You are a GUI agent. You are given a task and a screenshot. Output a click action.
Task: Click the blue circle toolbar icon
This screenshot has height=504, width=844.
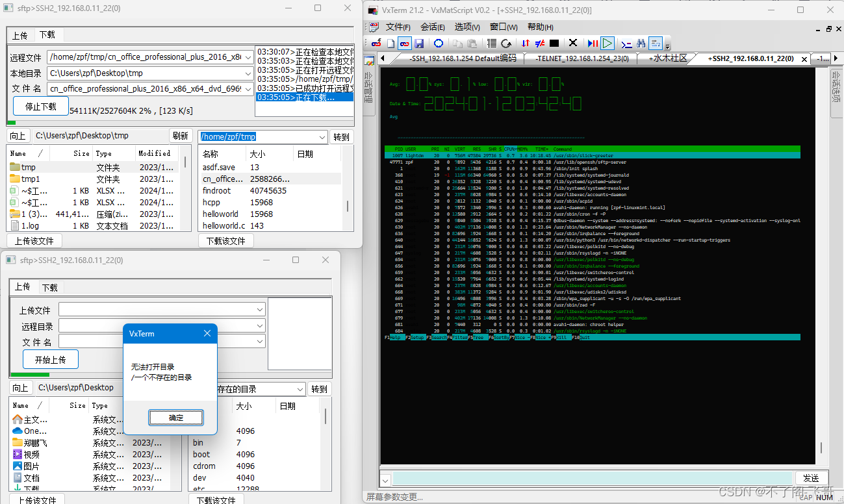(x=439, y=44)
